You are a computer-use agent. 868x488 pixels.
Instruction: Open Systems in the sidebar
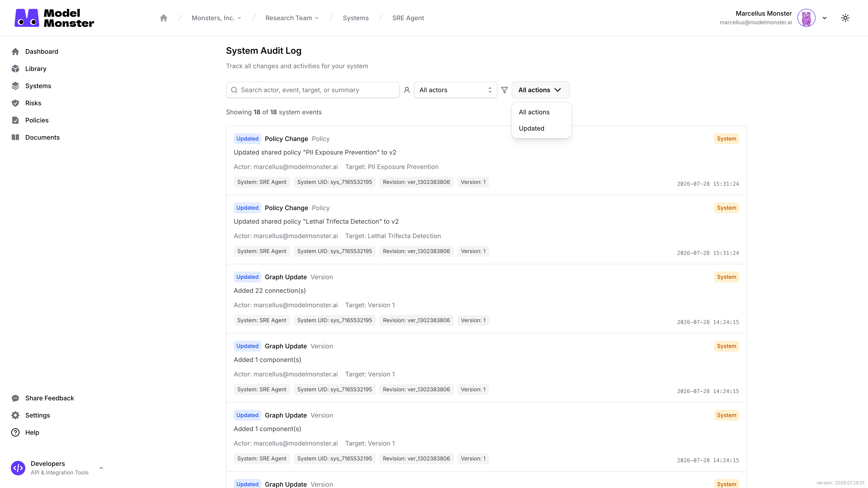point(38,86)
